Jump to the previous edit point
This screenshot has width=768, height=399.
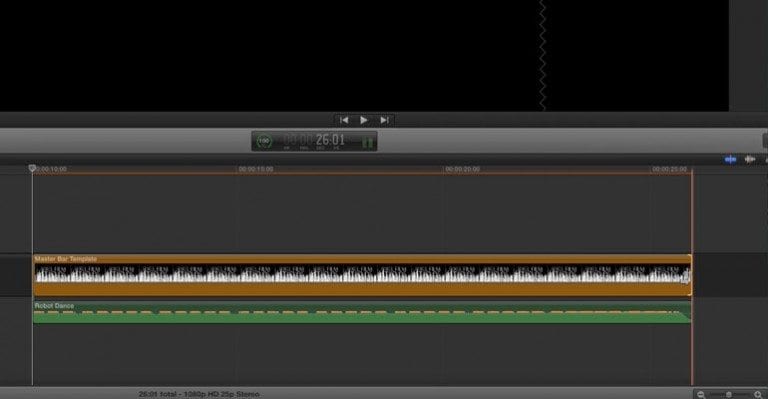tap(344, 120)
